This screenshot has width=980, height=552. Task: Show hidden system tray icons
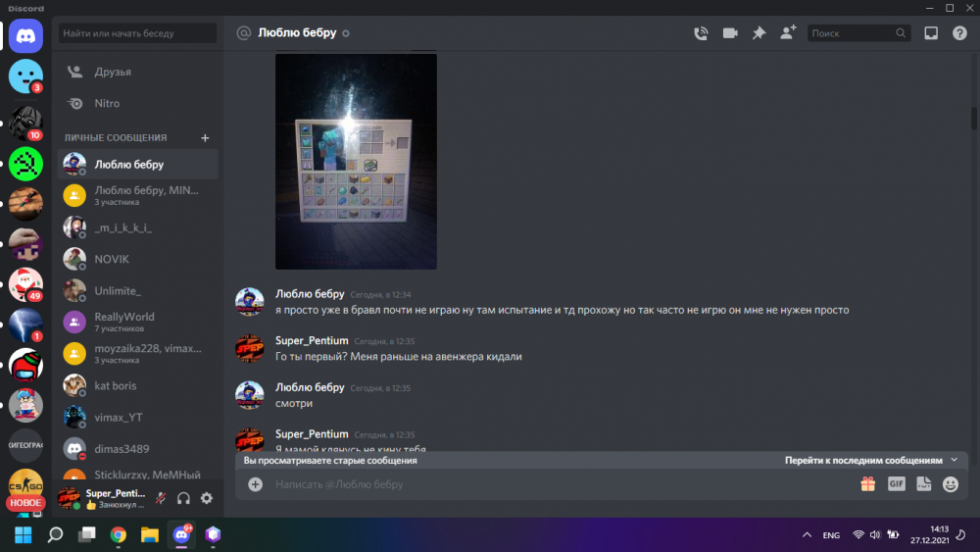[807, 535]
